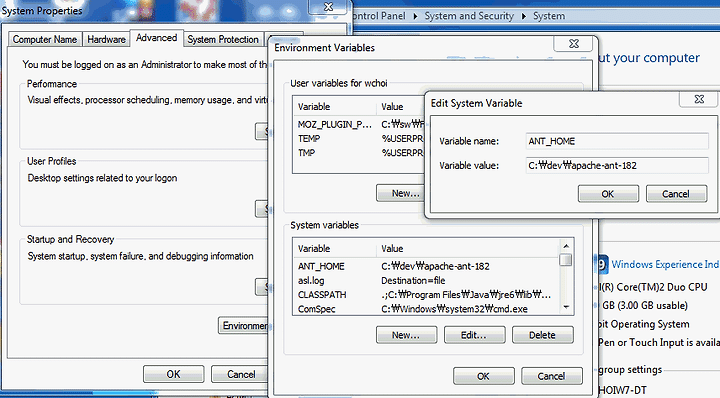Open Environment Variables button in System Properties
Screen dimensions: 720x398
pos(243,325)
